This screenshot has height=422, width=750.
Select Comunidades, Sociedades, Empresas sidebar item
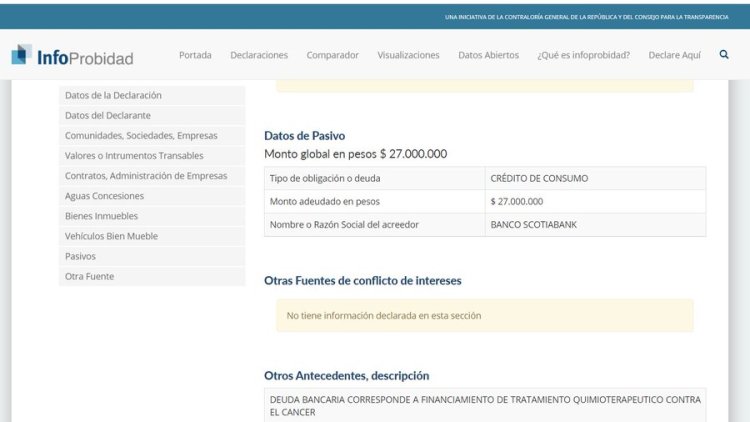point(152,135)
